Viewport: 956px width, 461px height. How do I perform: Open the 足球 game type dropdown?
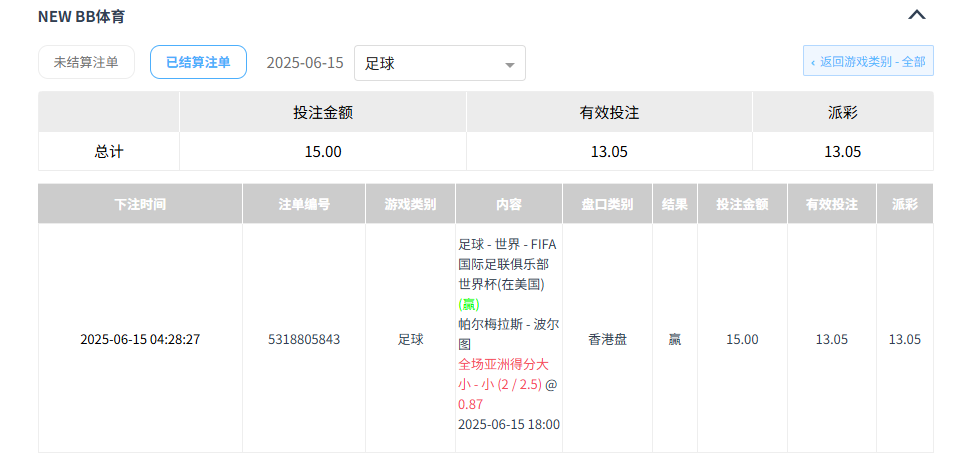coord(439,63)
